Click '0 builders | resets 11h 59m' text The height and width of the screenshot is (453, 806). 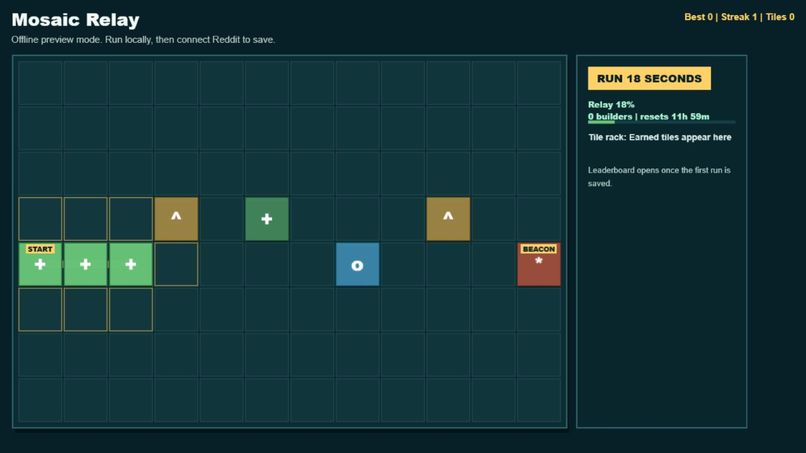(x=649, y=116)
